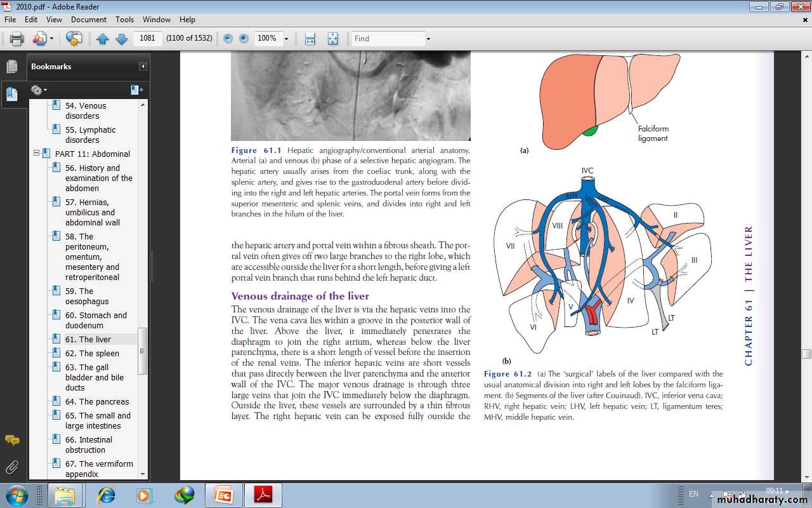Toggle the Pages thumbnails panel

coord(12,66)
